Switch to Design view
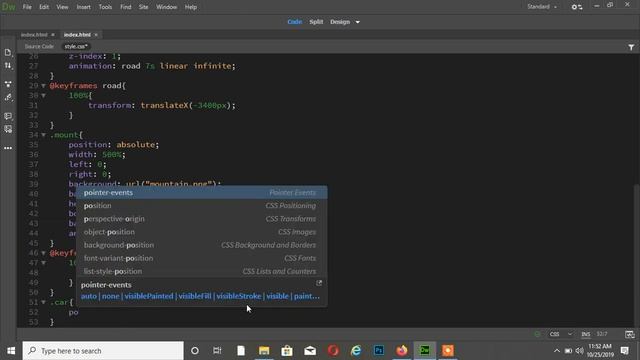This screenshot has height=360, width=640. pyautogui.click(x=340, y=22)
